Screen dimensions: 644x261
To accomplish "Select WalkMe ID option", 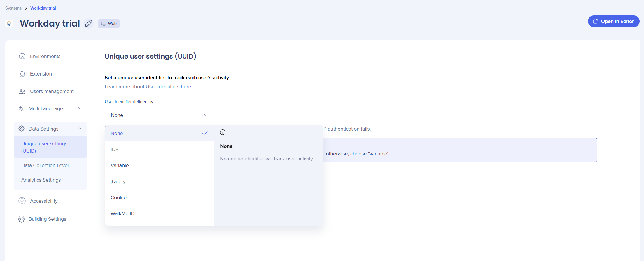I will click(123, 213).
